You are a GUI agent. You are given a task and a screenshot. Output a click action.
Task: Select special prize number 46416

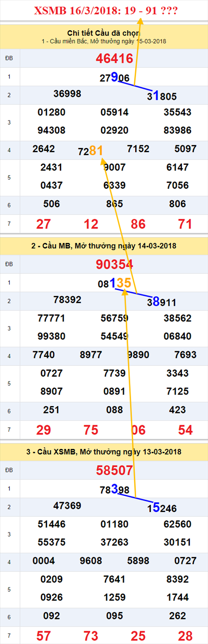pos(114,58)
